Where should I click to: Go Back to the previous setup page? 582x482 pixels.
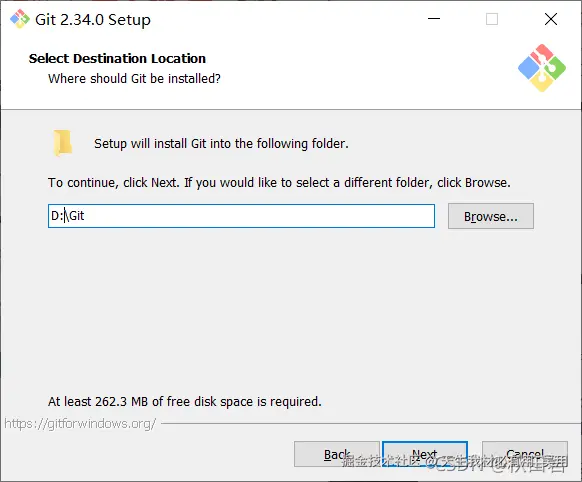click(x=337, y=454)
